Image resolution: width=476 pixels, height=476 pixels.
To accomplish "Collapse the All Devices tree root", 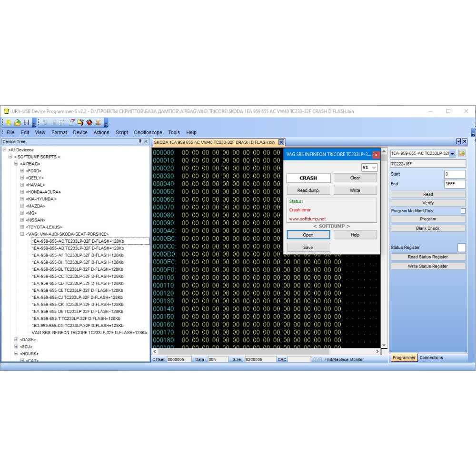I will (5, 149).
